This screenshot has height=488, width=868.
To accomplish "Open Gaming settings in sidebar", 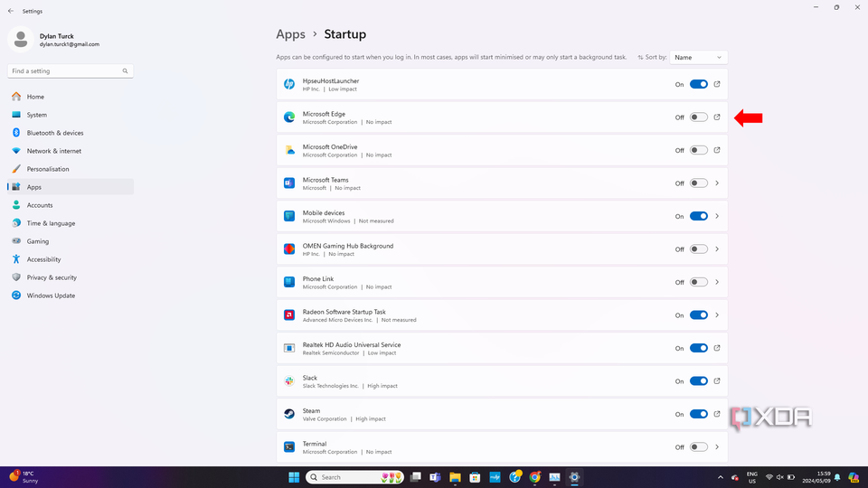I will (71, 241).
